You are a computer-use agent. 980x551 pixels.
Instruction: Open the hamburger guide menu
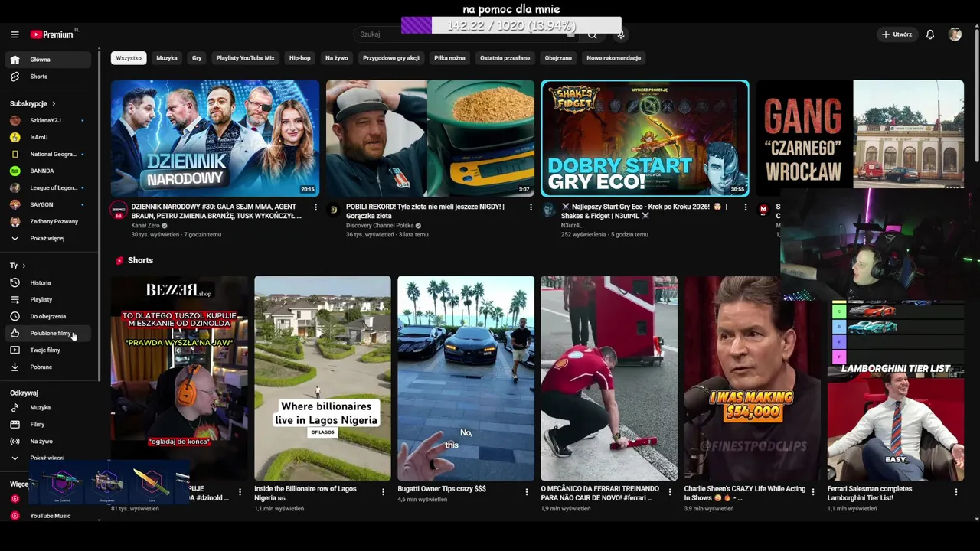tap(15, 34)
